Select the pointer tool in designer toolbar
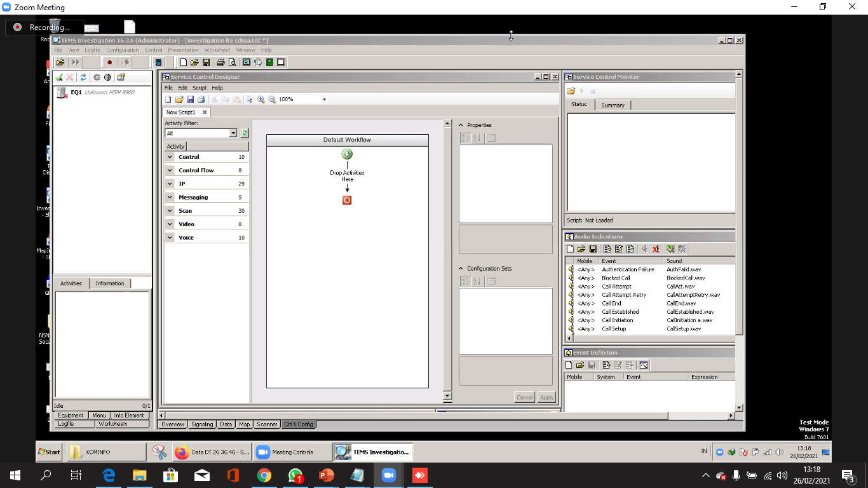This screenshot has width=868, height=488. [250, 100]
